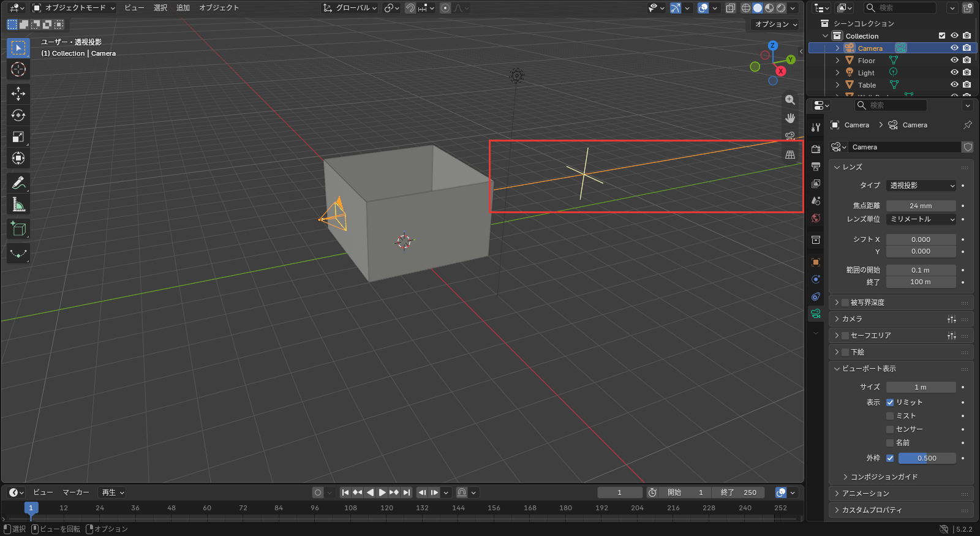This screenshot has height=536, width=980.
Task: Click the outliner 検索 search field
Action: (900, 8)
